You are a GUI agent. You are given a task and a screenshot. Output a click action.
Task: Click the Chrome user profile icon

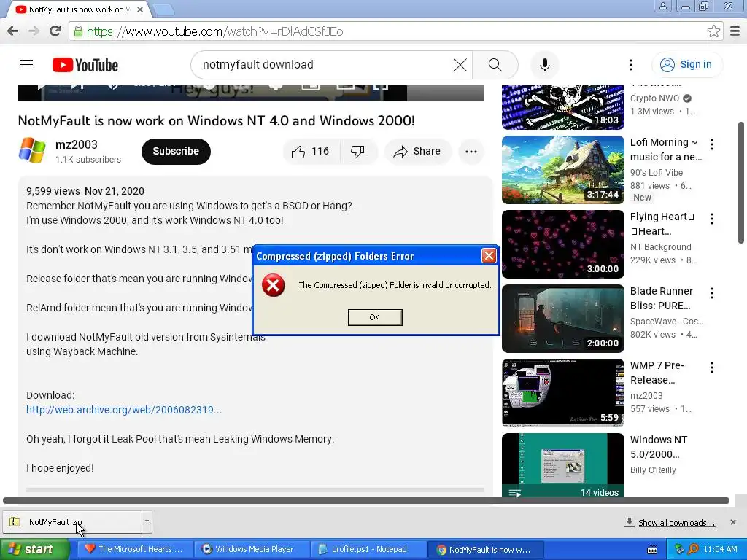pyautogui.click(x=662, y=6)
